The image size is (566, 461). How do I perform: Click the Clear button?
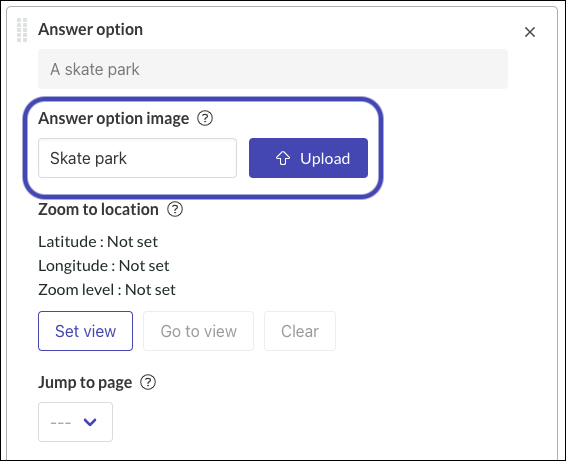(300, 331)
